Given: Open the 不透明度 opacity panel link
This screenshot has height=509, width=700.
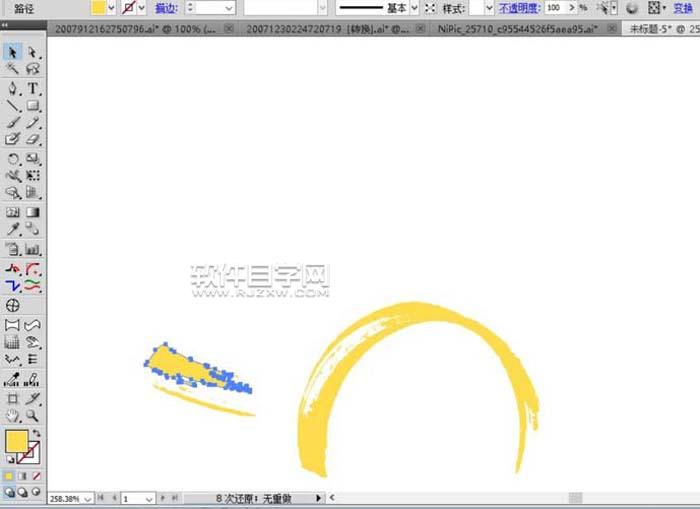Looking at the screenshot, I should click(519, 8).
